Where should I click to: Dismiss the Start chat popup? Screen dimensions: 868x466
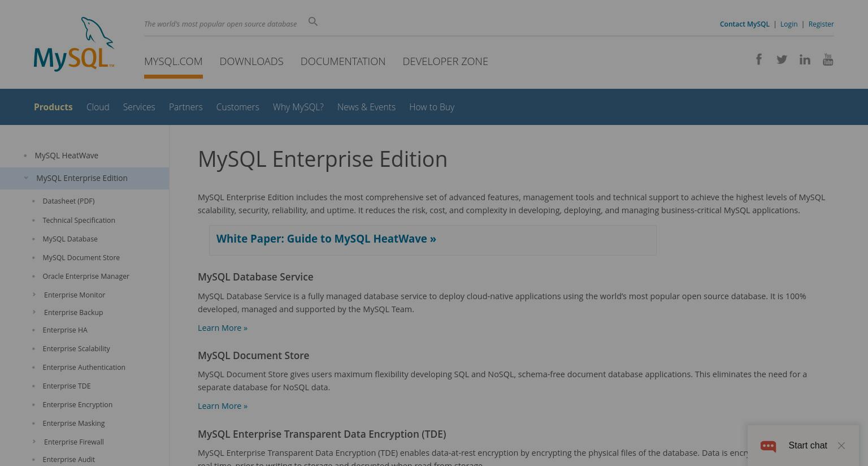click(841, 446)
